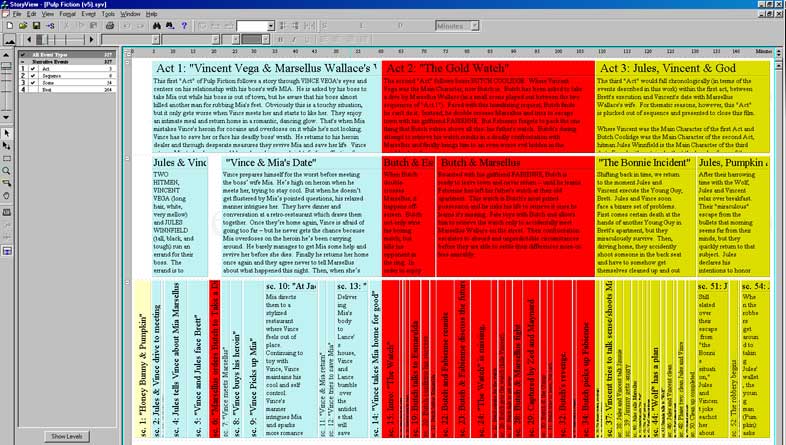Toggle the Sequence event type checkmark
Viewport: 786px width, 445px height.
(x=33, y=76)
